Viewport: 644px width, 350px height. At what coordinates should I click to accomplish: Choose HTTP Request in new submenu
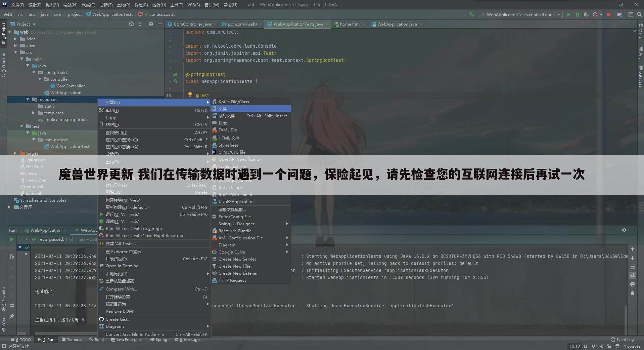coord(250,280)
